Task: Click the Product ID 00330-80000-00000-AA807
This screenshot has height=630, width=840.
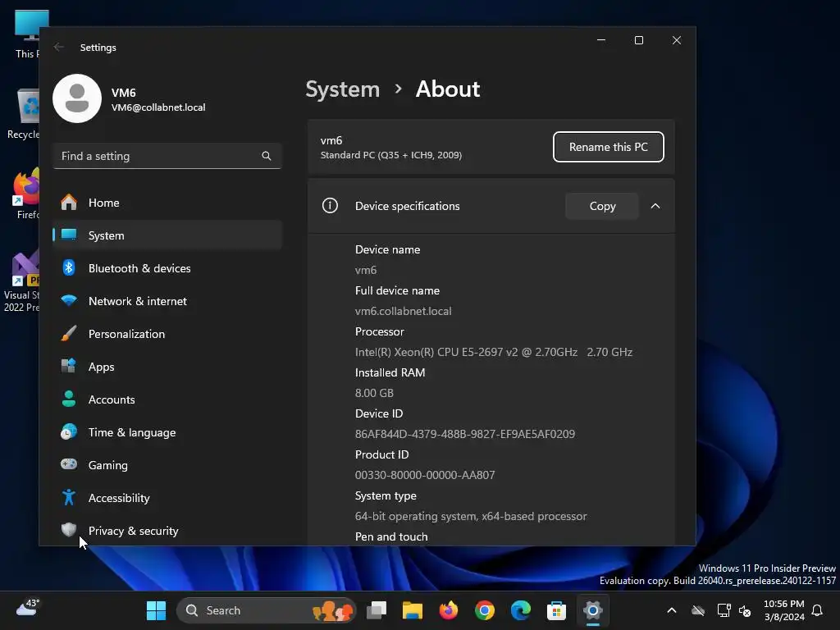Action: point(425,475)
